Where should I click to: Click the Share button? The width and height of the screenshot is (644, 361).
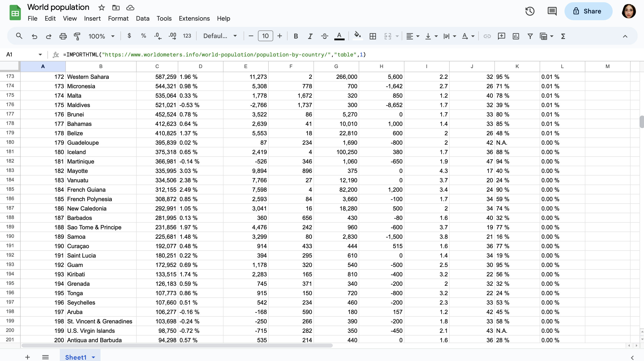(588, 11)
